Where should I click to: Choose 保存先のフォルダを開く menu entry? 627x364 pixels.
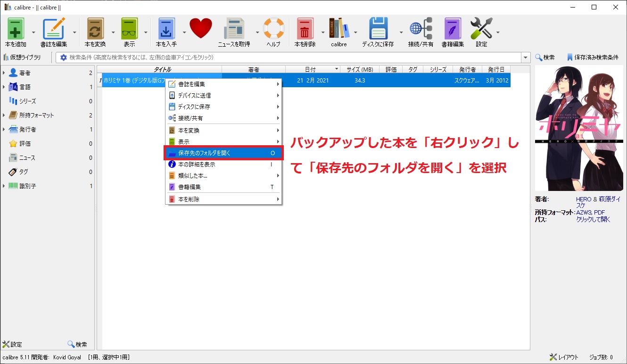[223, 153]
